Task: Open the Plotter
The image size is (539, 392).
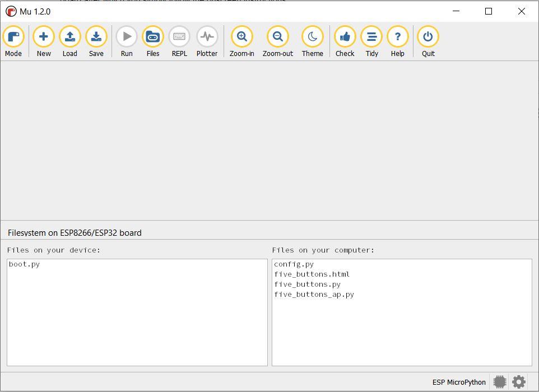Action: (207, 41)
